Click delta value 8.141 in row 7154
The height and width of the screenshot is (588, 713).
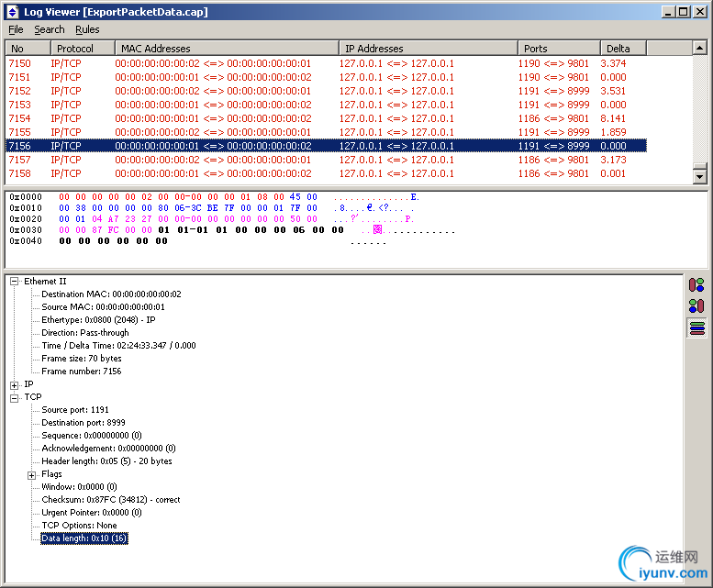613,118
